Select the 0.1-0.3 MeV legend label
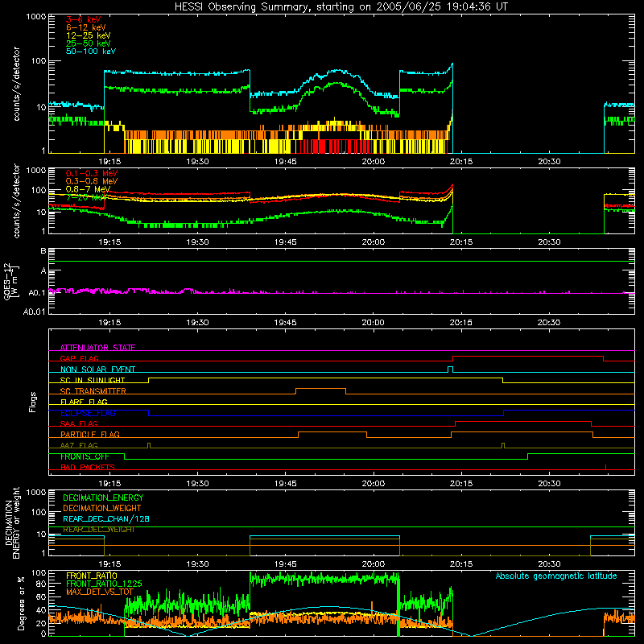Image resolution: width=644 pixels, height=644 pixels. tap(92, 173)
